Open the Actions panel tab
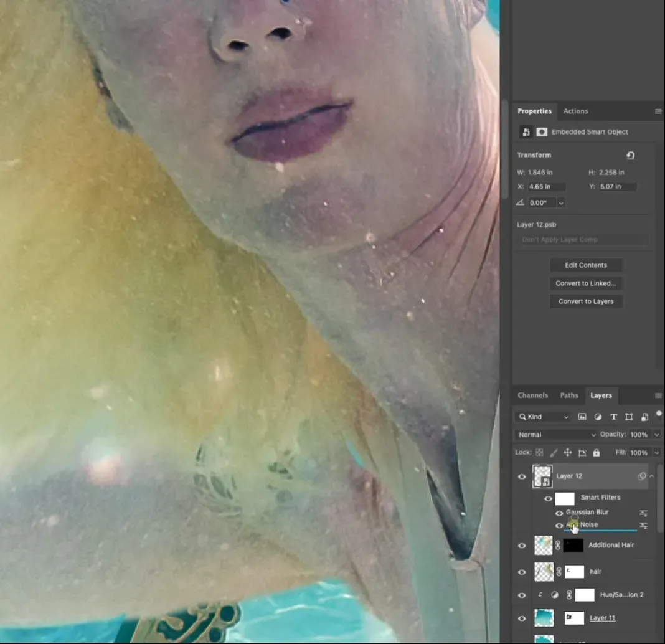This screenshot has width=665, height=644. click(575, 111)
